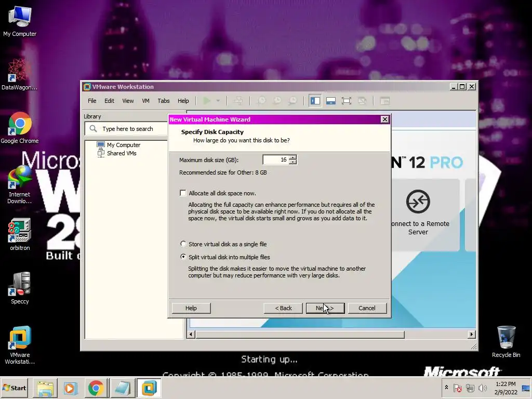
Task: Click the VMware window resize grip corner
Action: [x=474, y=347]
